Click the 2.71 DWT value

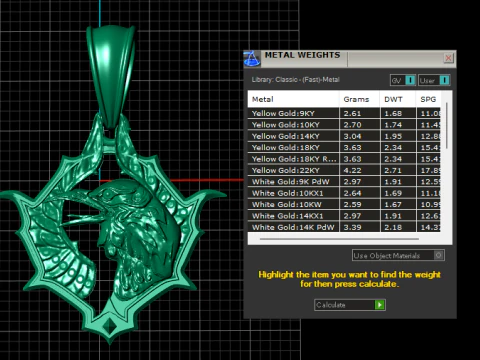393,170
